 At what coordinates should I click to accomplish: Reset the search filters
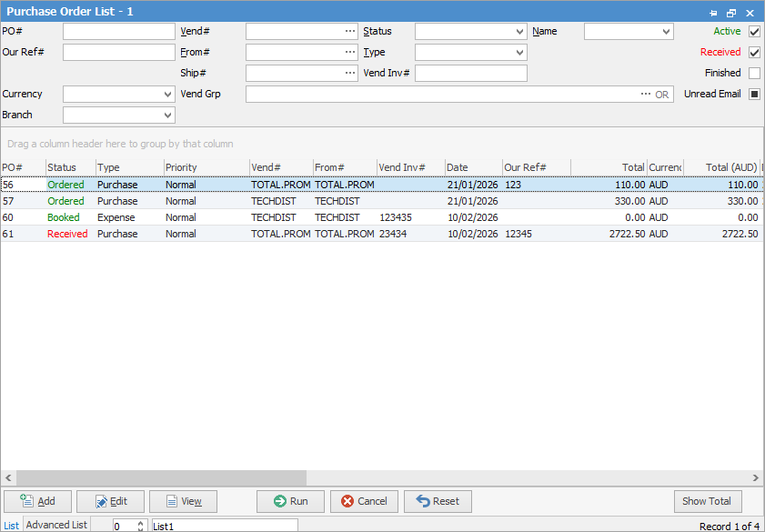click(x=438, y=501)
